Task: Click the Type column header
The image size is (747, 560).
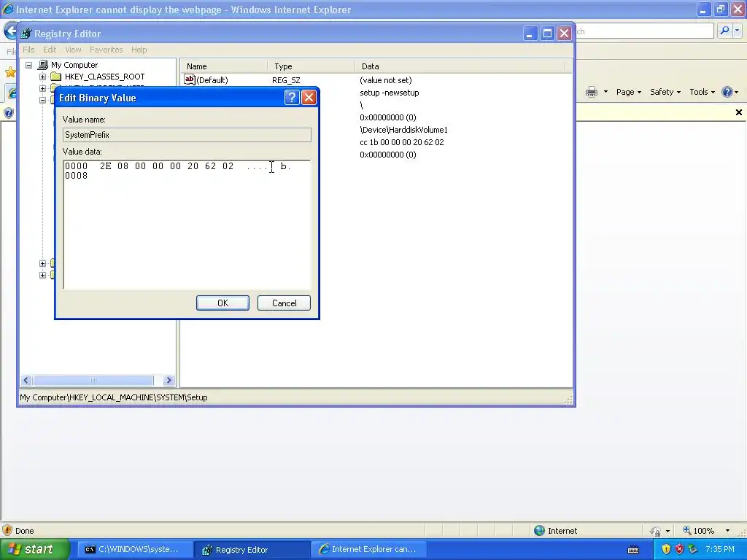Action: (311, 66)
